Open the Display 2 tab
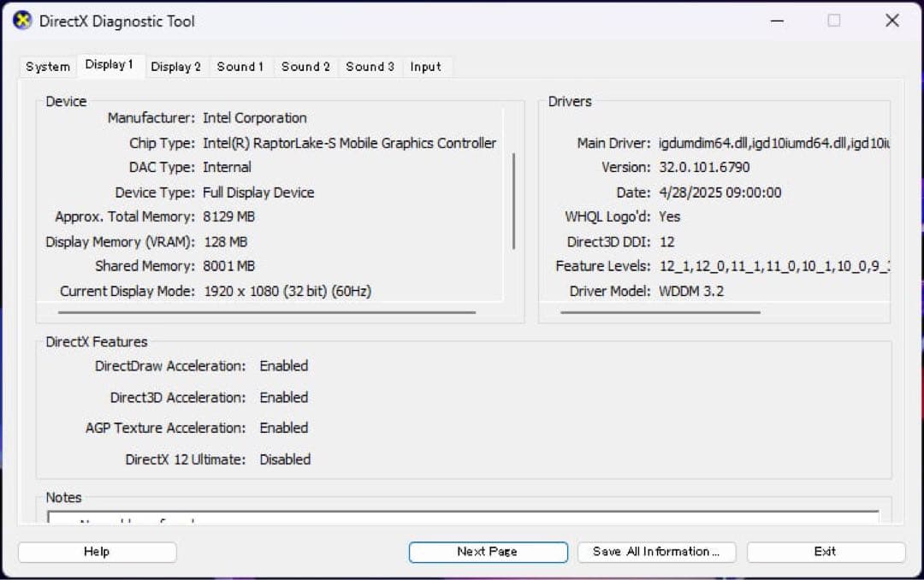 click(x=176, y=67)
